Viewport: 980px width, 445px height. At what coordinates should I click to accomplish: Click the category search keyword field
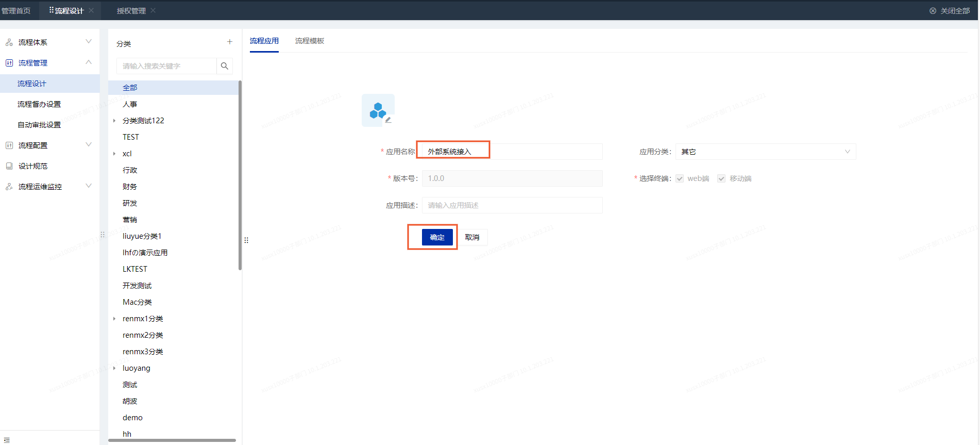pyautogui.click(x=166, y=66)
